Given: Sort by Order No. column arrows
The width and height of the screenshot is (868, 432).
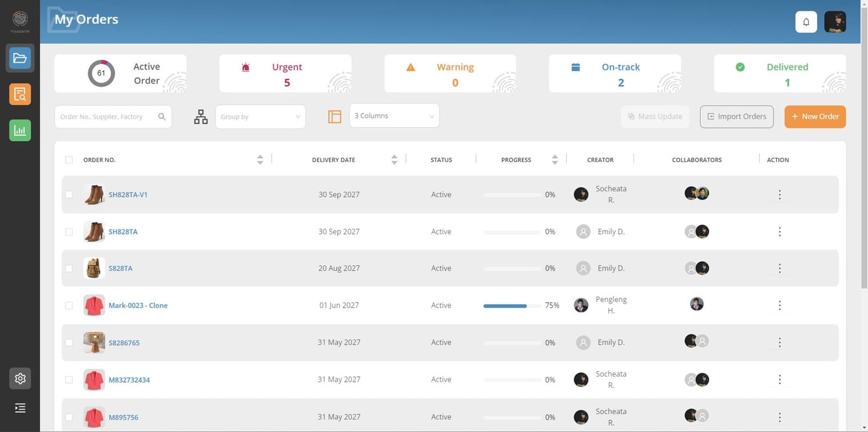Looking at the screenshot, I should [x=260, y=160].
